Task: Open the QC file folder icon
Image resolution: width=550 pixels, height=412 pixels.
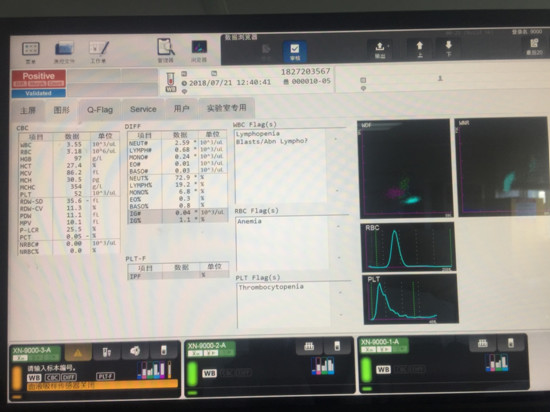Action: coord(64,49)
